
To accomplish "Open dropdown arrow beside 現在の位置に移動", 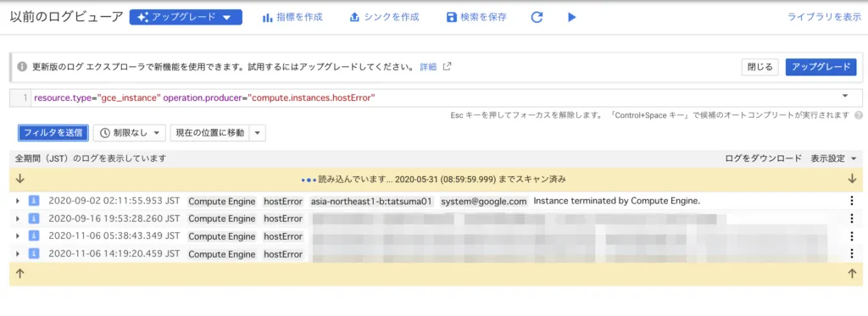I will pos(258,133).
